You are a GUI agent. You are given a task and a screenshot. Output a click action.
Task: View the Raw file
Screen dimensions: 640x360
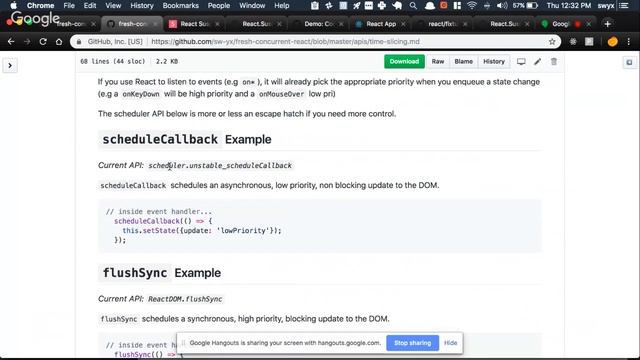pos(438,62)
